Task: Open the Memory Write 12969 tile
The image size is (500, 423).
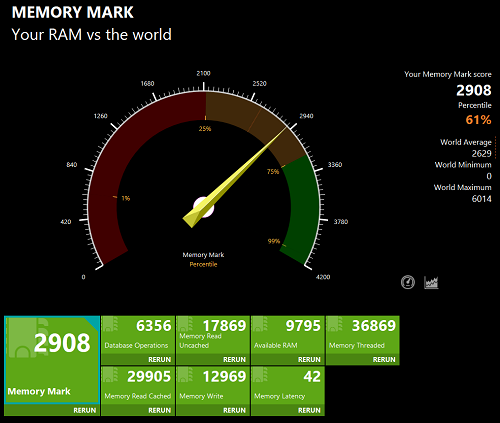Action: [213, 386]
